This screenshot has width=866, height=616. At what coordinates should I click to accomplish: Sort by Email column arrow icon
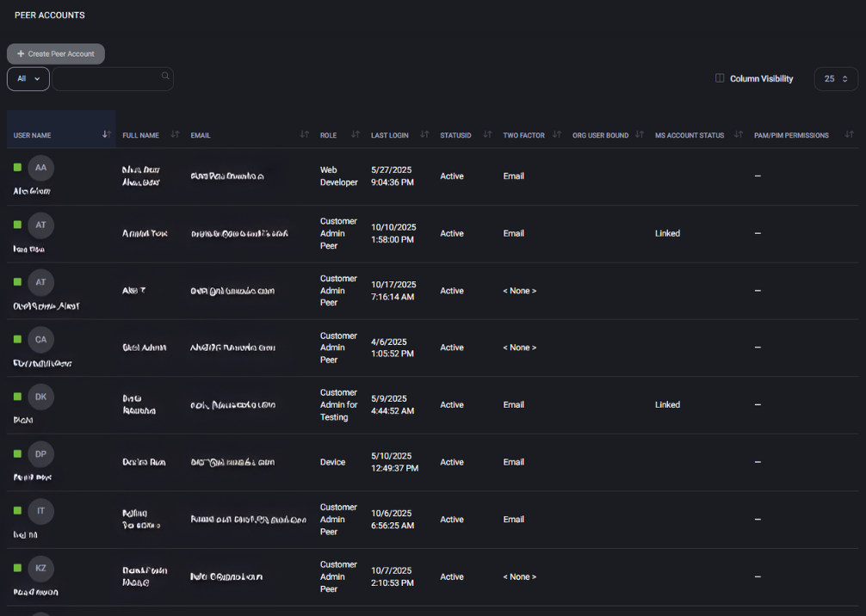coord(304,134)
